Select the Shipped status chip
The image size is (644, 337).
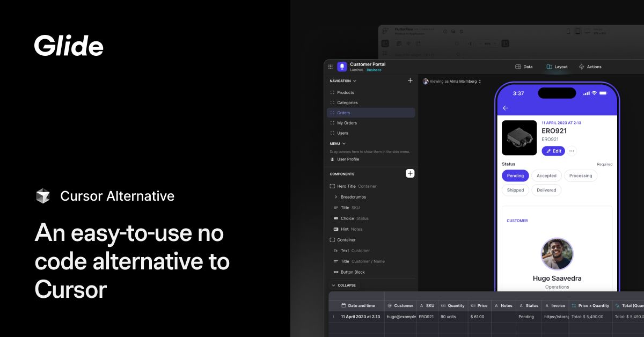[x=515, y=190]
